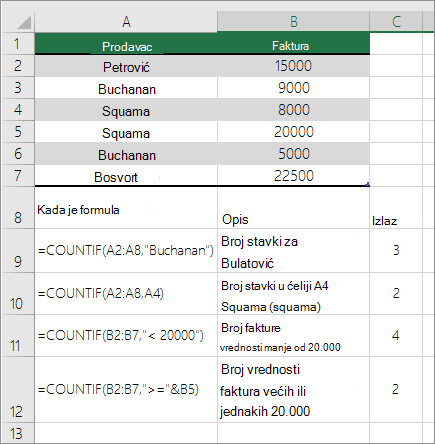The height and width of the screenshot is (444, 435).
Task: Click the cell with value 5000
Action: click(293, 154)
